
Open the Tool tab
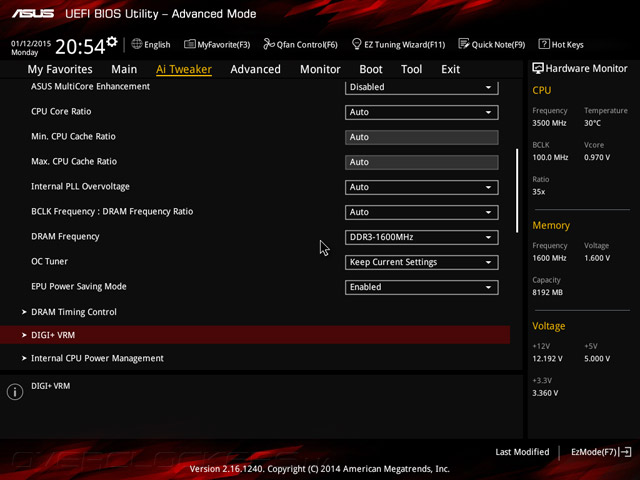tap(411, 69)
